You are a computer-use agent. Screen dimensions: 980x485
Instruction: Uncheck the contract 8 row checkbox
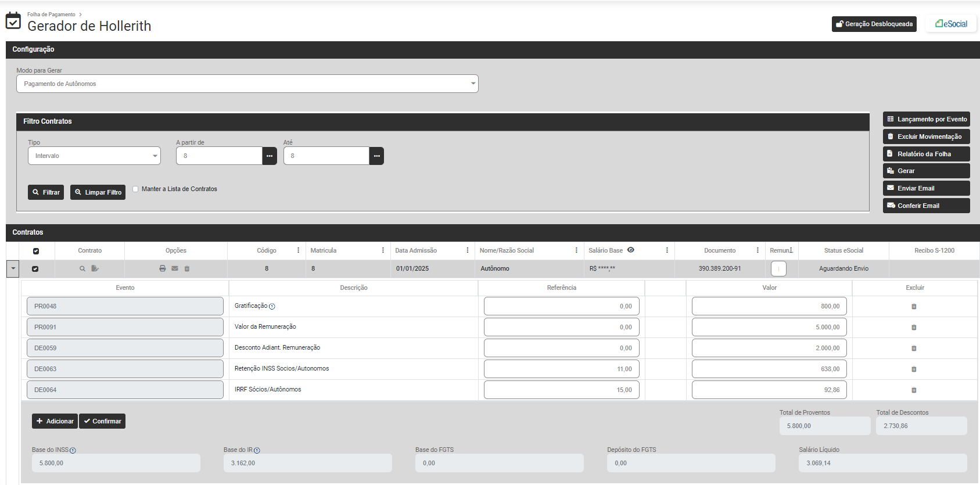tap(35, 269)
